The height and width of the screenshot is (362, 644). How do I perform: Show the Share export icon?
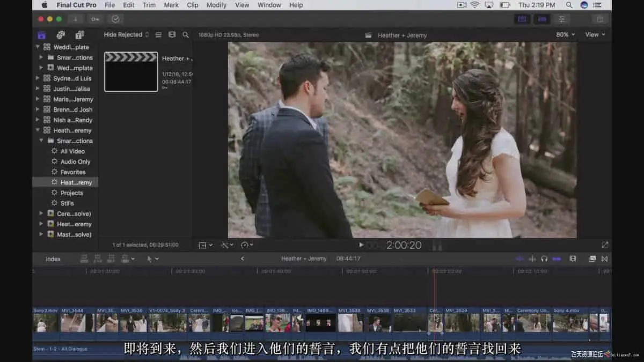tap(600, 19)
